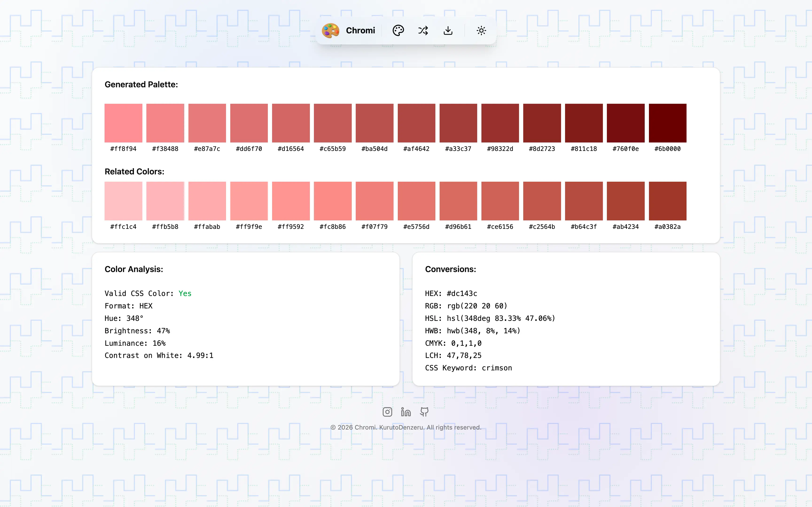
Task: Open the Instagram profile link
Action: (387, 412)
